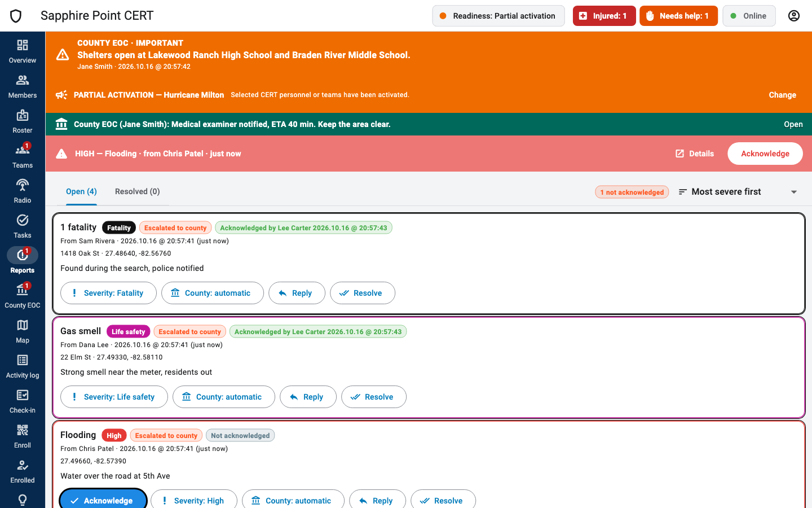The width and height of the screenshot is (812, 508).
Task: Go to Members in sidebar
Action: coord(23,86)
